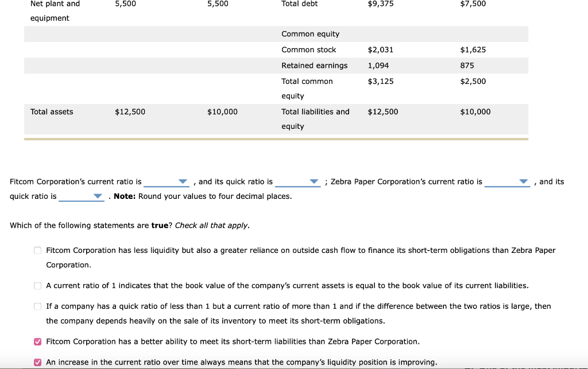Check the statement about current ratio of 1

tap(37, 285)
